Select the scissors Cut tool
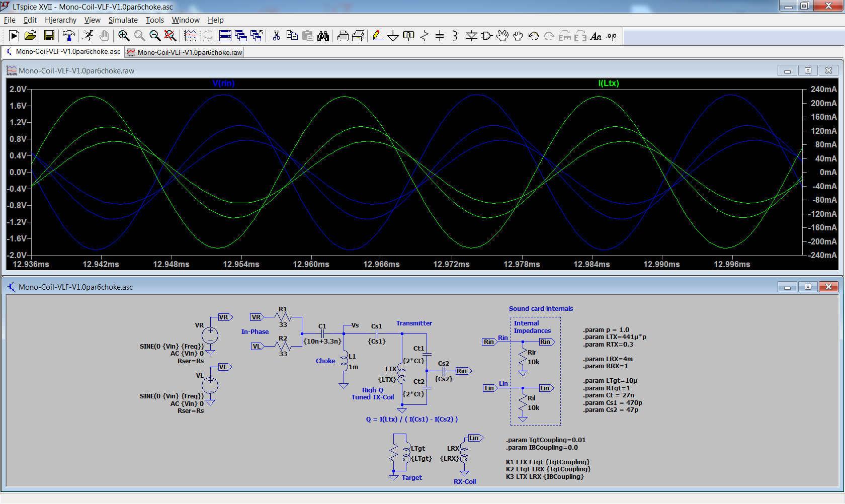845x504 pixels. [x=276, y=36]
